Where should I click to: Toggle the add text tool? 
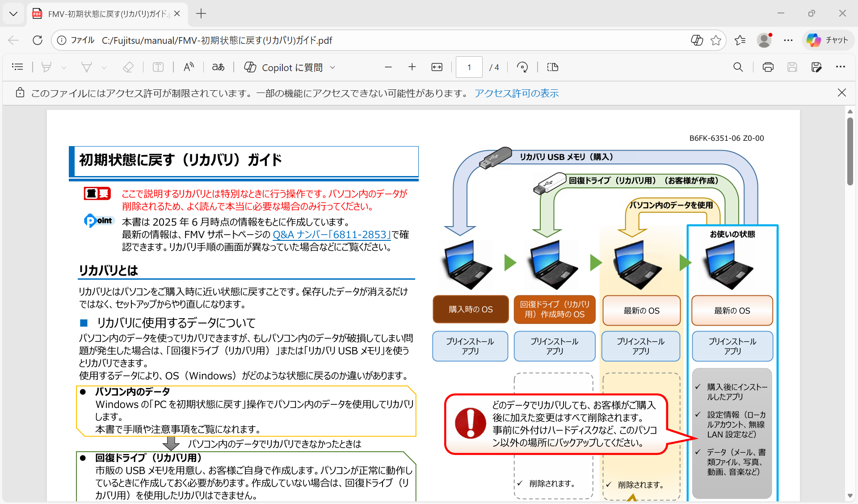tap(158, 67)
